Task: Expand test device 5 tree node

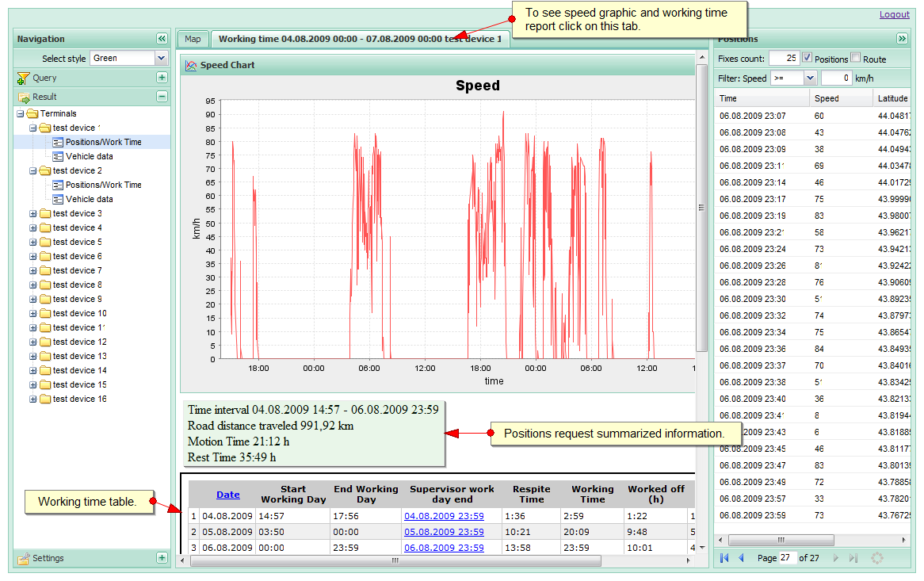Action: pyautogui.click(x=33, y=243)
